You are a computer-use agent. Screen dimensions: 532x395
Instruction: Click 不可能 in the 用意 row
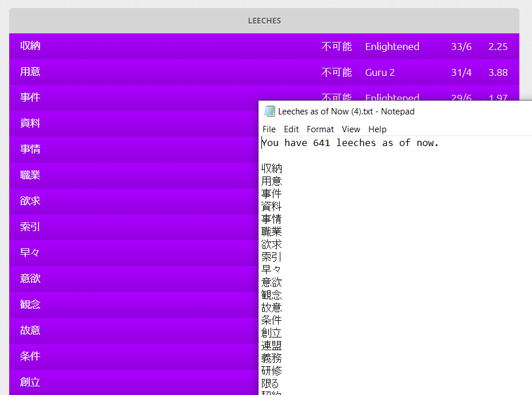click(337, 72)
